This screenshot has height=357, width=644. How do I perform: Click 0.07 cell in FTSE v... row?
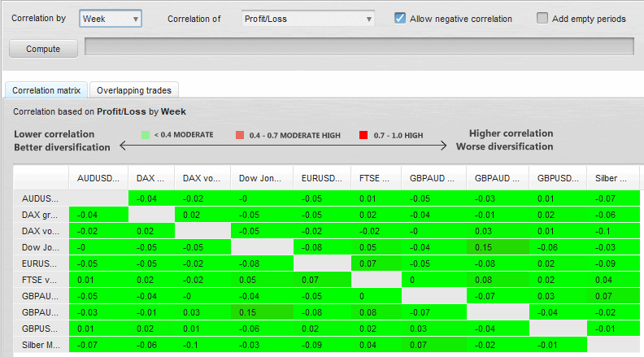[x=323, y=281]
